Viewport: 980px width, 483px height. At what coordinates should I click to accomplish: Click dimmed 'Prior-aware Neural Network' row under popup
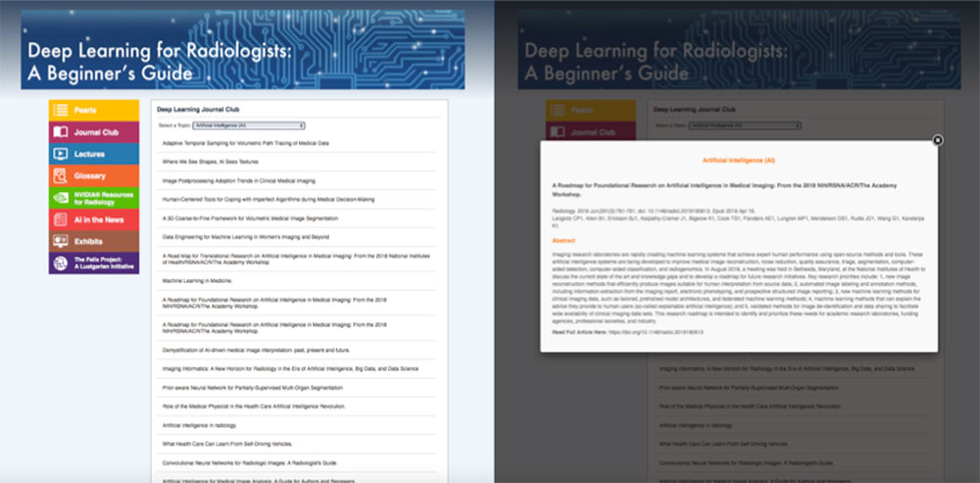point(749,388)
